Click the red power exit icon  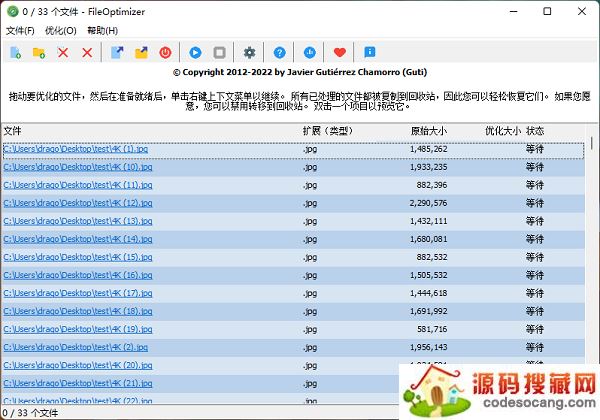pos(165,52)
